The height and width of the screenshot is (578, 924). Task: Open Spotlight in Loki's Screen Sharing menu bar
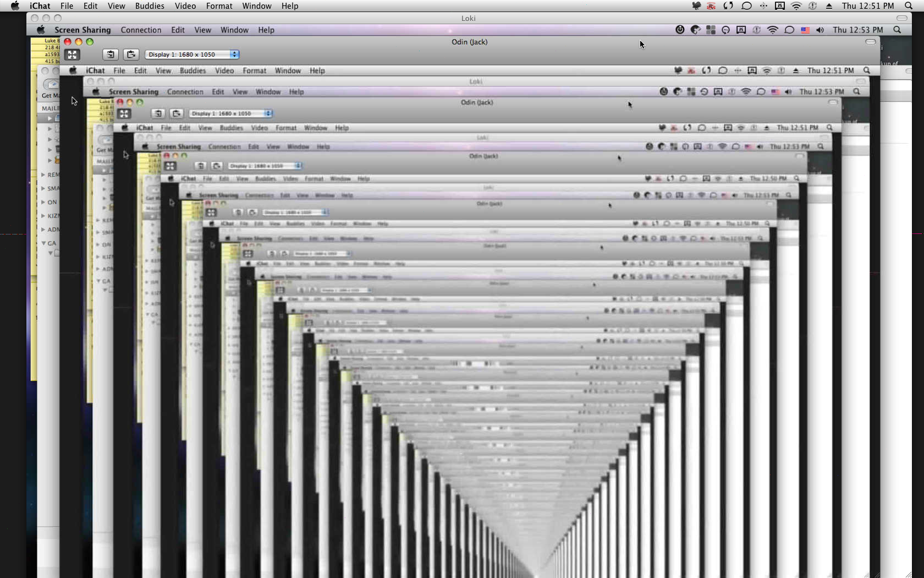point(897,30)
